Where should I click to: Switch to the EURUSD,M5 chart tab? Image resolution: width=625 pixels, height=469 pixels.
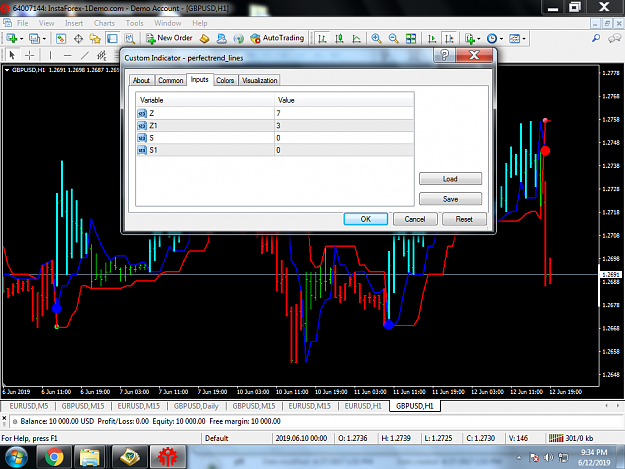pyautogui.click(x=29, y=406)
